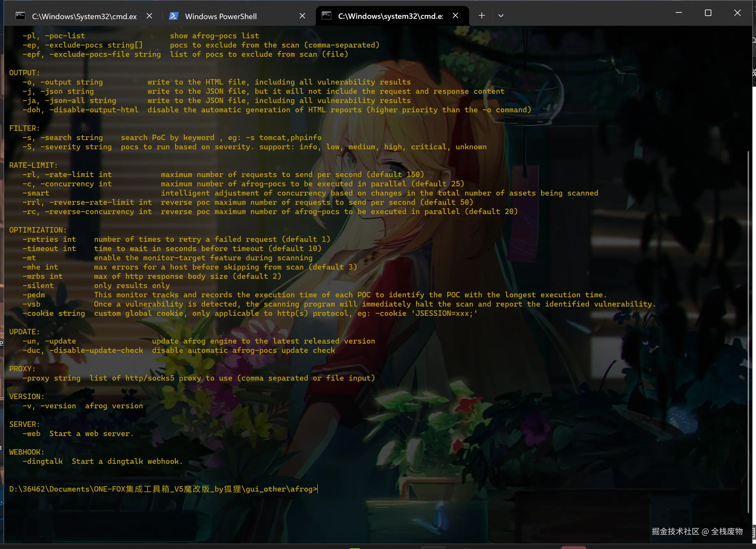Click the PowerShell icon on the second tab
756x549 pixels.
tap(173, 16)
